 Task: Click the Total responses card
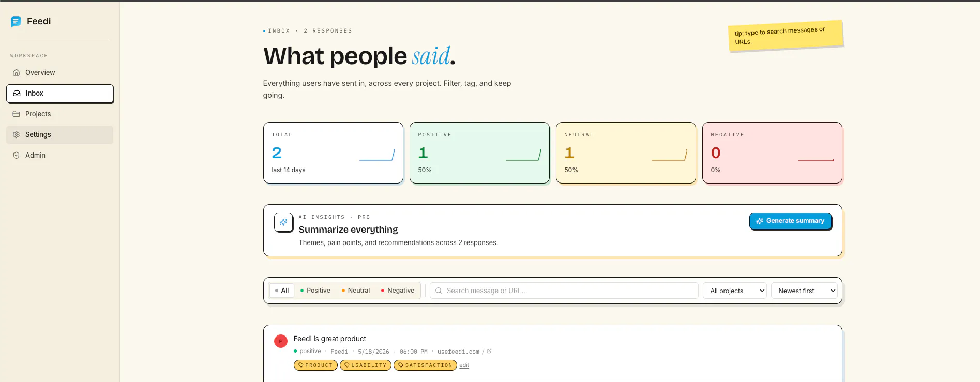pos(333,153)
